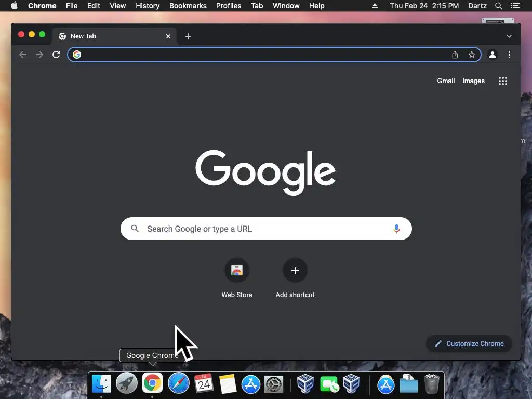Click the Google Chrome Dock icon
The height and width of the screenshot is (399, 532).
tap(152, 383)
